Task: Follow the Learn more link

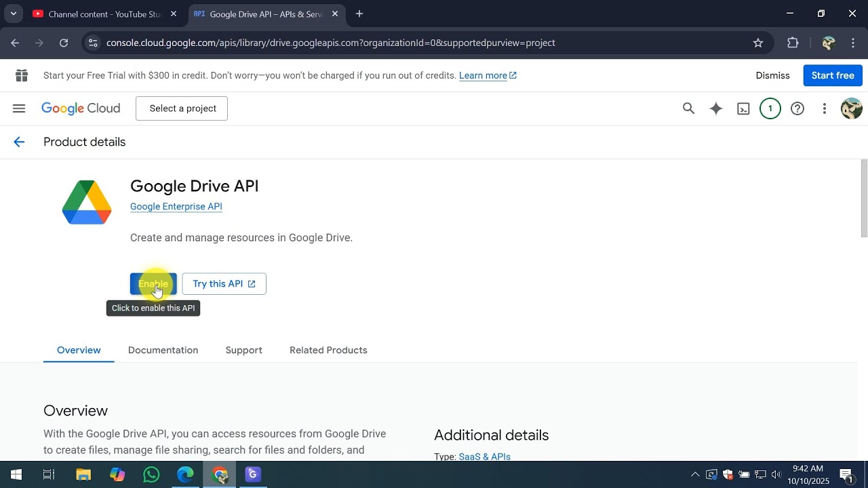Action: (488, 75)
